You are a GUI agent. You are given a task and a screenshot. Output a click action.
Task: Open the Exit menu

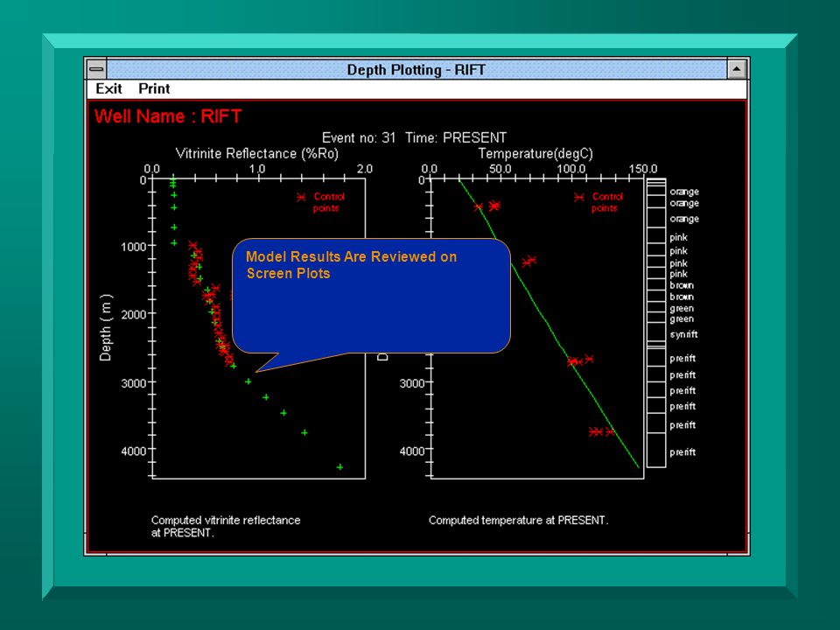coord(108,89)
